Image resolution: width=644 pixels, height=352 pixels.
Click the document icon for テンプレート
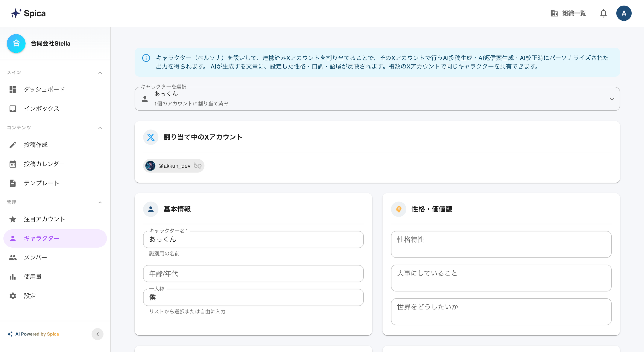click(x=13, y=183)
